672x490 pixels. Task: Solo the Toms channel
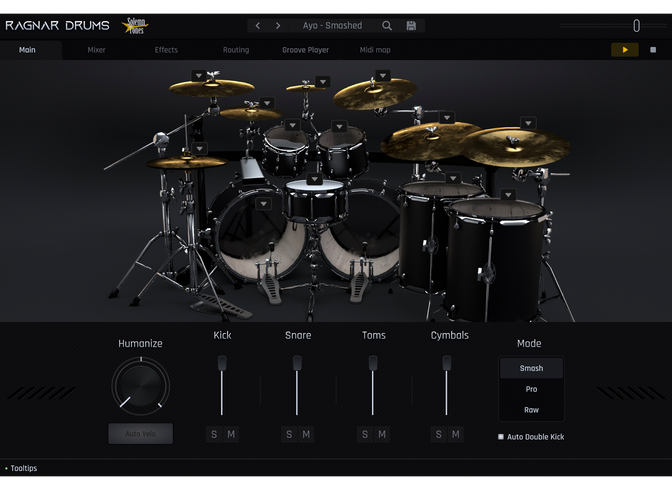365,434
